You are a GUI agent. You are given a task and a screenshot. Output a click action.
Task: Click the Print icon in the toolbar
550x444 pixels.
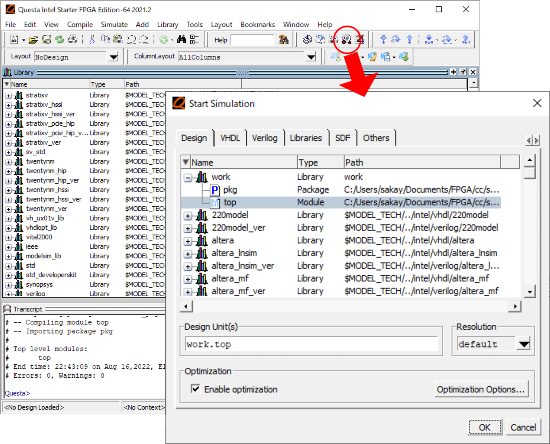click(x=73, y=40)
